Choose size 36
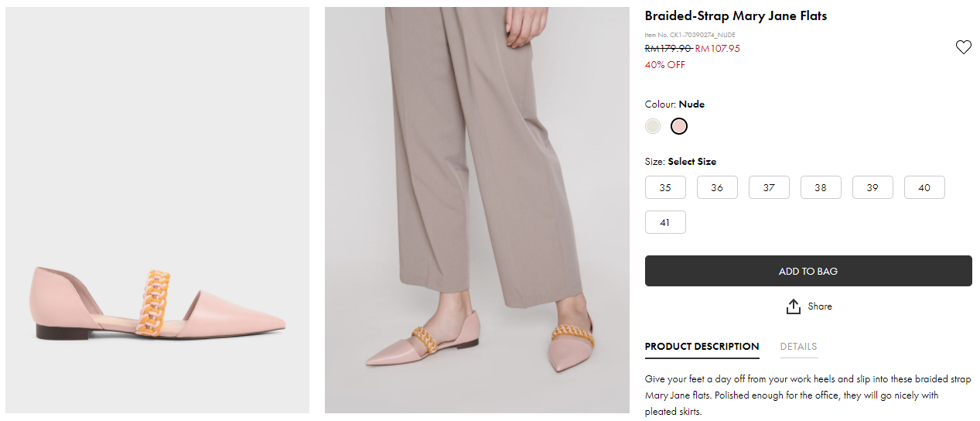Screen dimensions: 980x421 click(717, 187)
